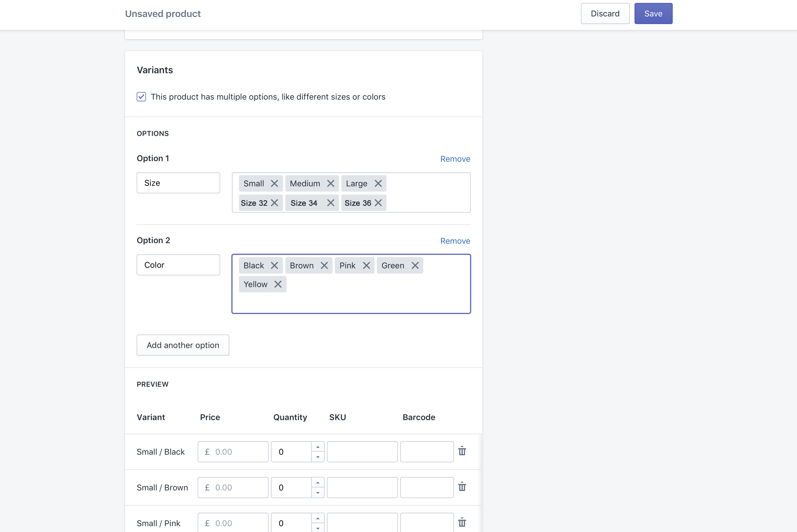Delete the Small / Brown variant
The width and height of the screenshot is (797, 532).
(462, 487)
